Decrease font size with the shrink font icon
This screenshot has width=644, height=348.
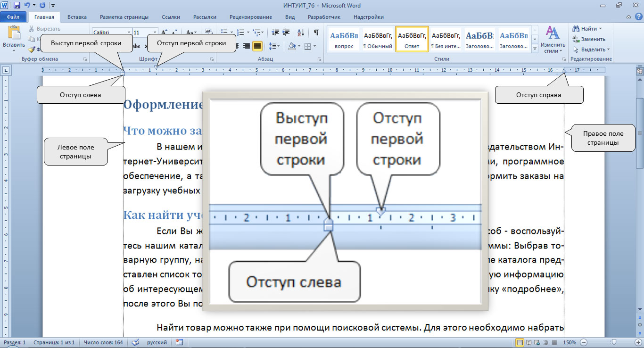tap(175, 33)
